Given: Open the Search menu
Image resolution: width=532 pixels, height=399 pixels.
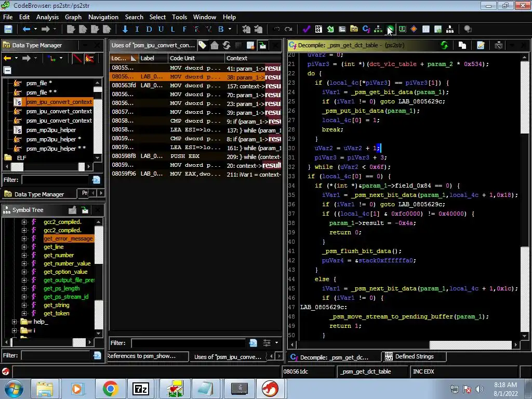Looking at the screenshot, I should click(x=134, y=17).
